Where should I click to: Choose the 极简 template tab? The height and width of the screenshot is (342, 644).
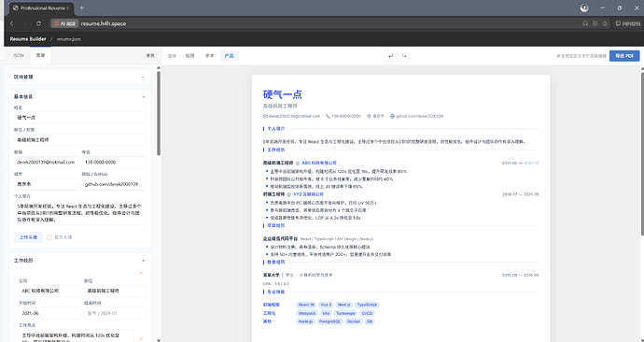pyautogui.click(x=189, y=56)
